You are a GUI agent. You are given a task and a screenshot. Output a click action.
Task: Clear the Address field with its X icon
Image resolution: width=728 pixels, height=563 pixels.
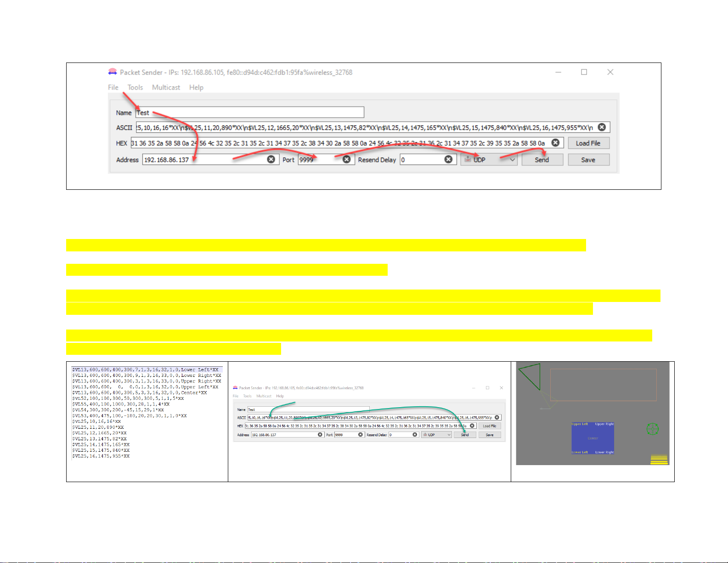[x=271, y=159]
